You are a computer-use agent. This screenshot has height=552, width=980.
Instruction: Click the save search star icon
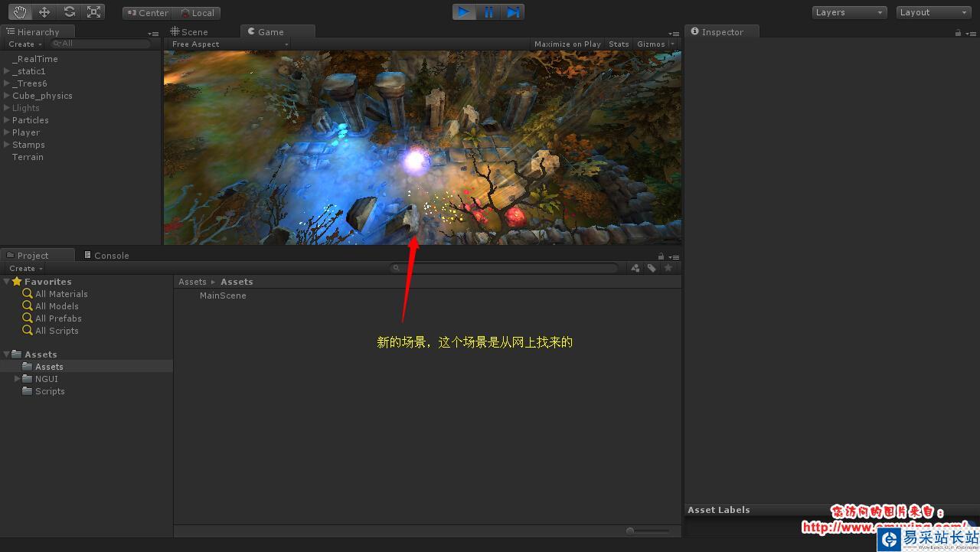click(668, 269)
